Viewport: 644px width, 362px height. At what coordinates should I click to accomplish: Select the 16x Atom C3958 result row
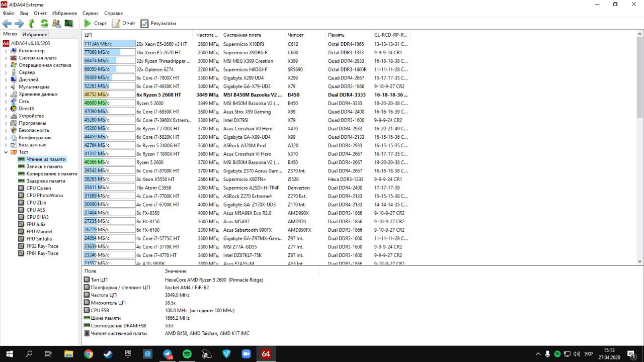(x=247, y=188)
